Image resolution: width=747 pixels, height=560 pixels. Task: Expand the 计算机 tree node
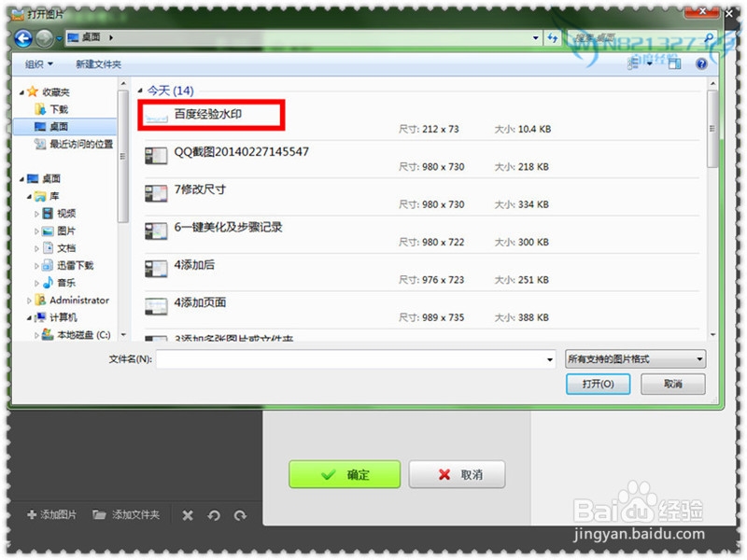click(x=29, y=317)
